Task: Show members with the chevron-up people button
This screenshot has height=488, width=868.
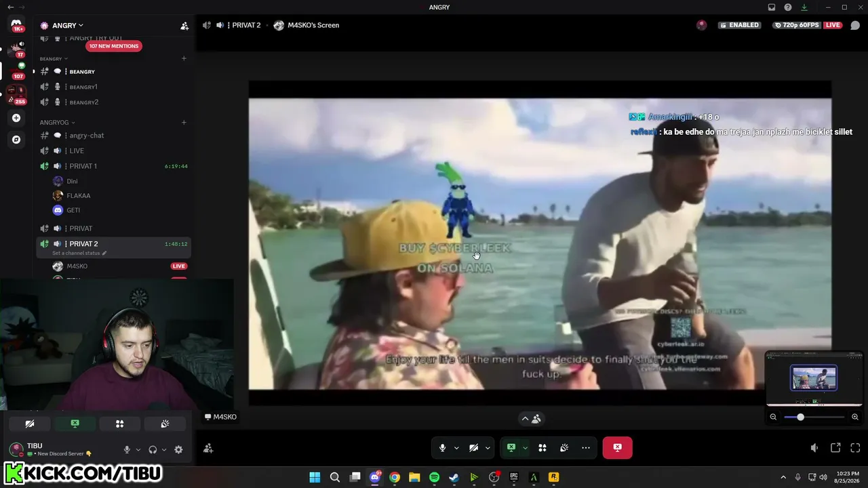Action: 530,419
